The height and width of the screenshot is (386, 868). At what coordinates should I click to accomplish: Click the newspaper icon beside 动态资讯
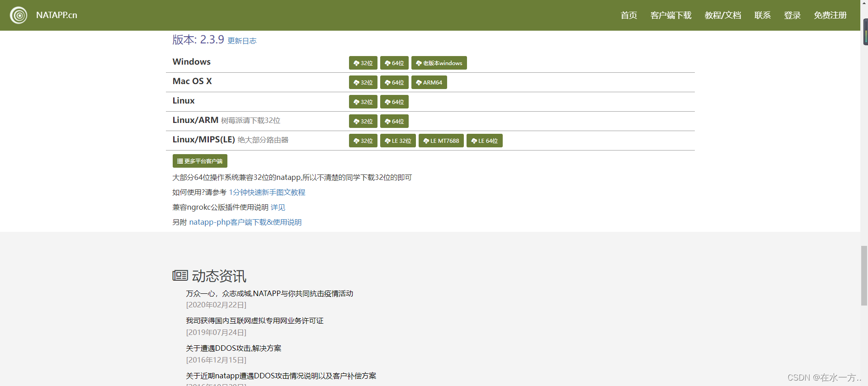[x=180, y=275]
